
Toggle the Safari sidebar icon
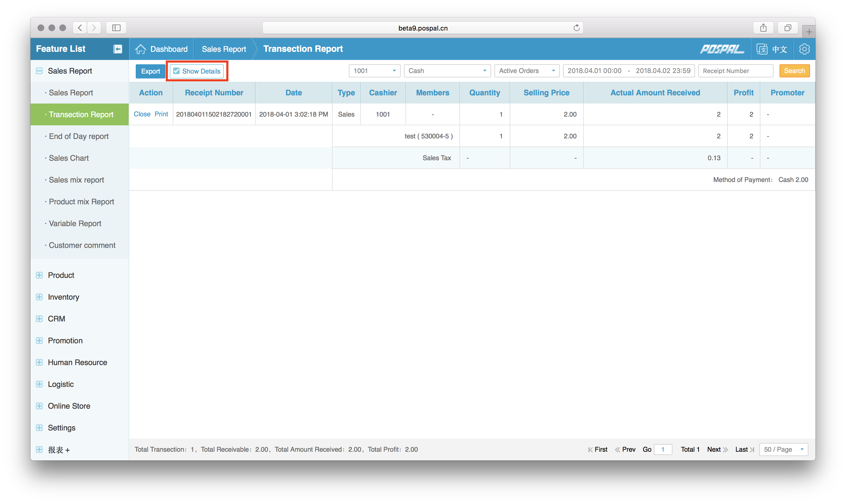point(116,28)
